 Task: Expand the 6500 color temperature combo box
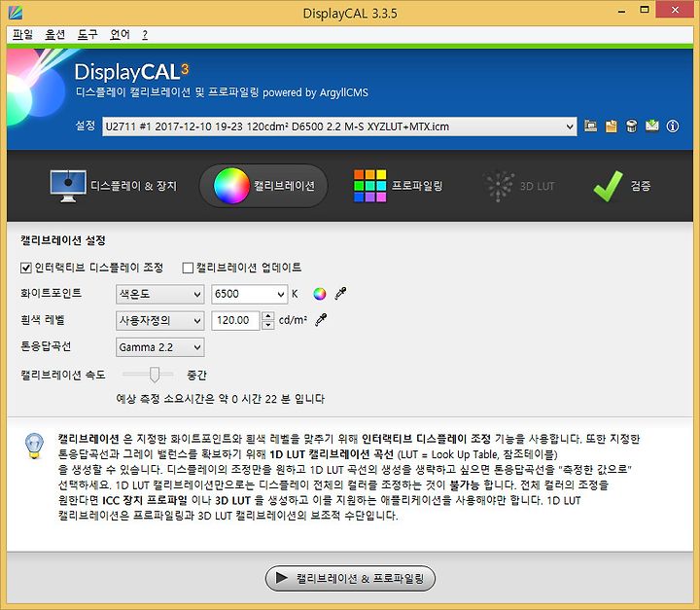249,294
